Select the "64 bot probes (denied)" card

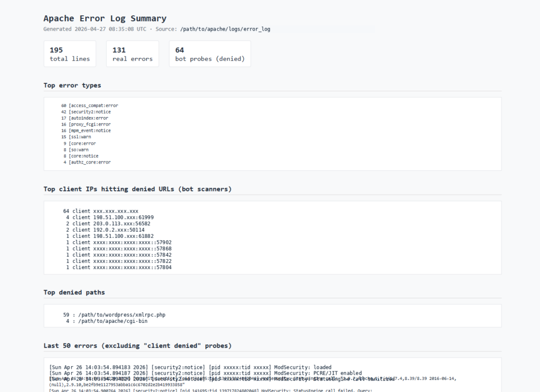coord(209,53)
